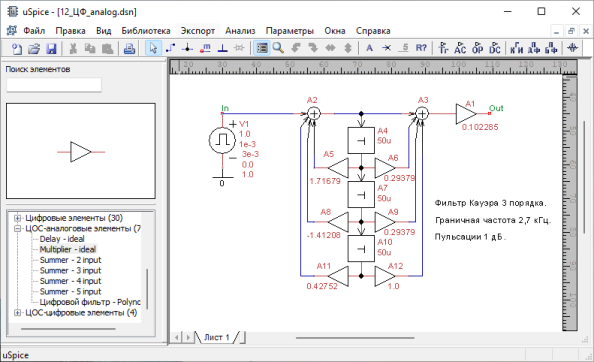Viewport: 594px width, 362px height.
Task: Click the sheet tabs scroll right arrow
Action: click(188, 337)
